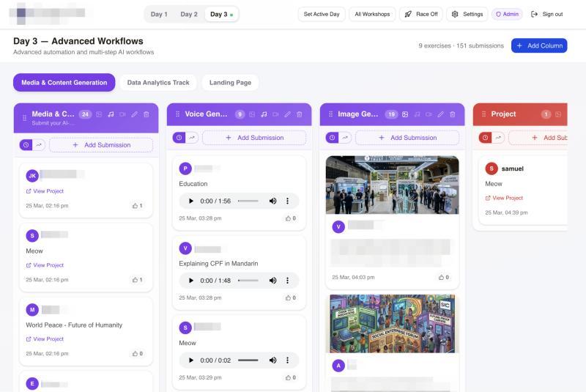
Task: Add Submission to Voice Gen... column
Action: [254, 138]
